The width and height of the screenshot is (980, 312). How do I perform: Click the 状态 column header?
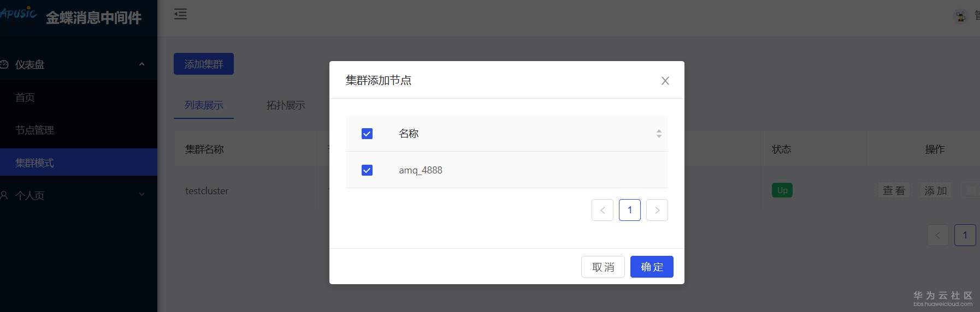[x=782, y=149]
